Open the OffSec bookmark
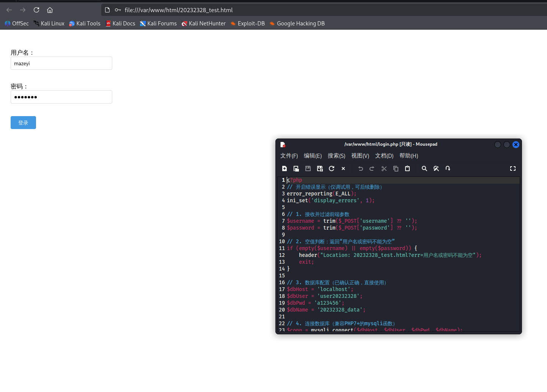The height and width of the screenshot is (392, 547). coord(17,24)
